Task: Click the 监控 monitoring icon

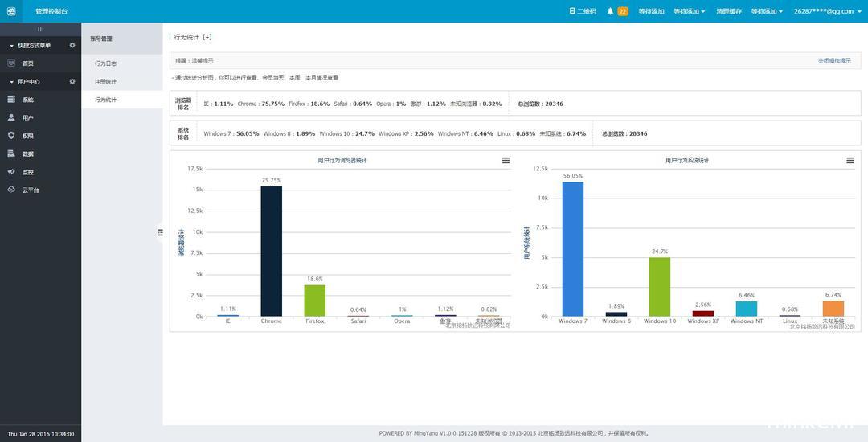Action: coord(11,172)
